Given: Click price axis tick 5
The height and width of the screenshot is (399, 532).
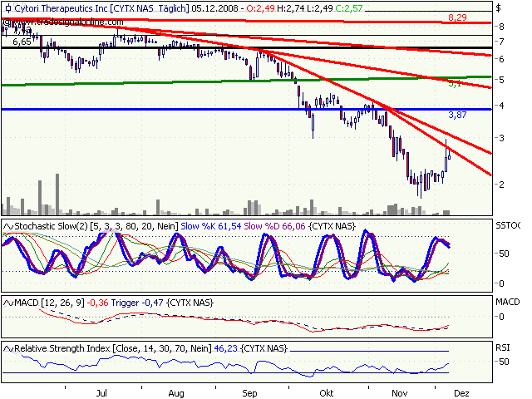Looking at the screenshot, I should tap(501, 80).
